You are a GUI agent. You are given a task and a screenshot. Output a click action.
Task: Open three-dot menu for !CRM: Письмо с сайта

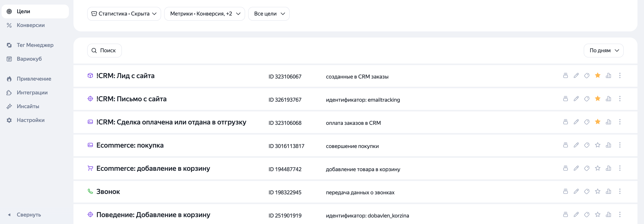(620, 99)
